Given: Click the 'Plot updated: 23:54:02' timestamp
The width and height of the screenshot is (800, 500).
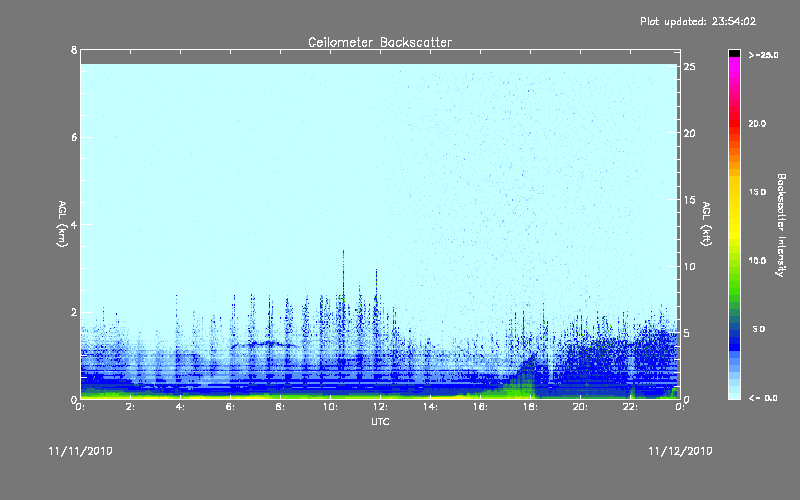Looking at the screenshot, I should (698, 21).
